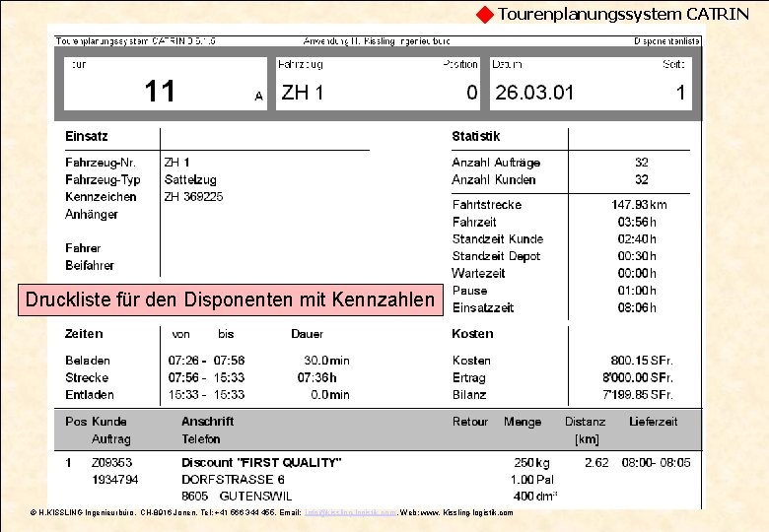The width and height of the screenshot is (769, 532).
Task: Click the Zeiten section heading
Action: 84,334
